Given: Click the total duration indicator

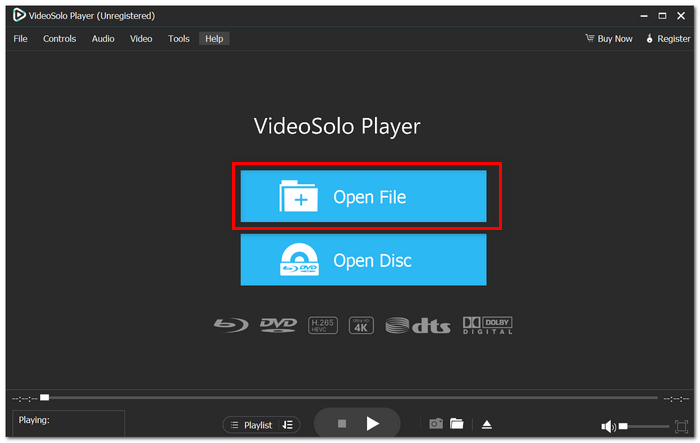Looking at the screenshot, I should 676,399.
